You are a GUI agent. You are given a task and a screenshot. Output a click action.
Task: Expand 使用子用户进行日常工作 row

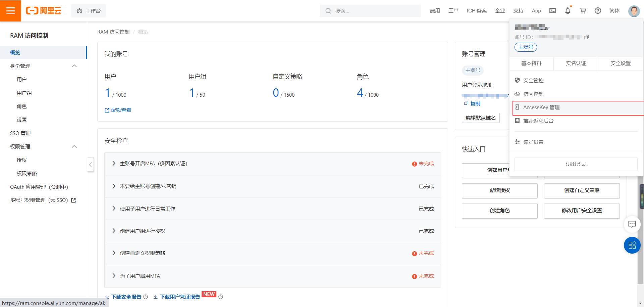pyautogui.click(x=114, y=209)
